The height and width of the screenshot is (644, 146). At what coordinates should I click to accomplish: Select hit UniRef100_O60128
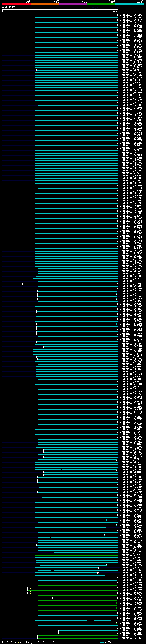131,278
